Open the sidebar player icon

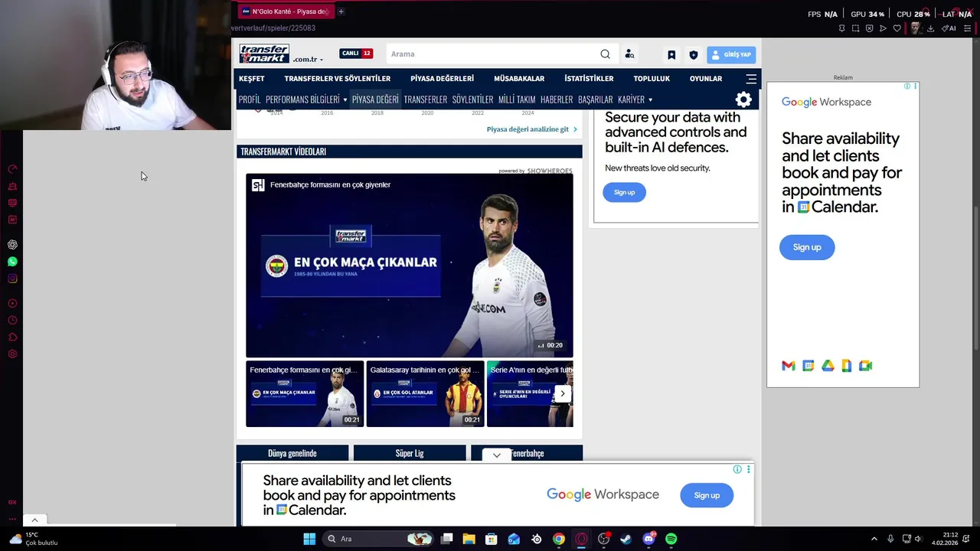12,304
